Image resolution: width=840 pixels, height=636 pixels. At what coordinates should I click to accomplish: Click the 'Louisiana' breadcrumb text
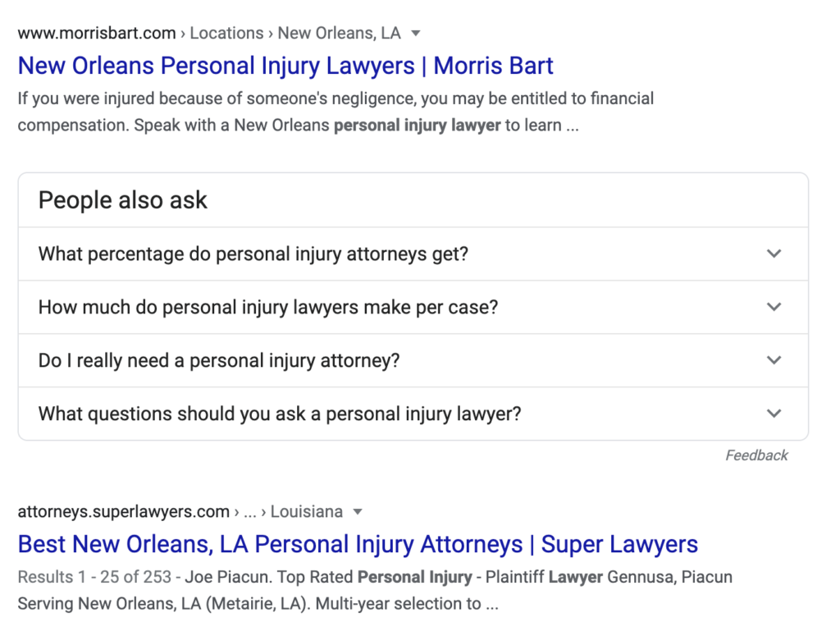click(x=306, y=512)
